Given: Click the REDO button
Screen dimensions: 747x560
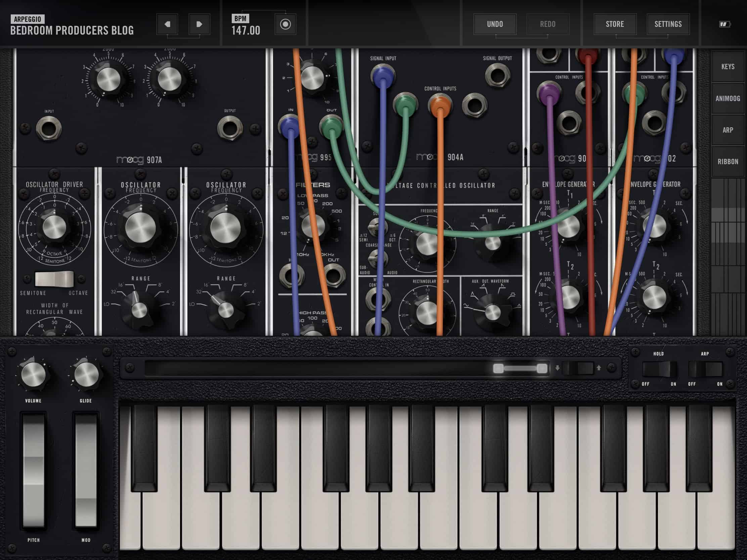Looking at the screenshot, I should point(548,24).
